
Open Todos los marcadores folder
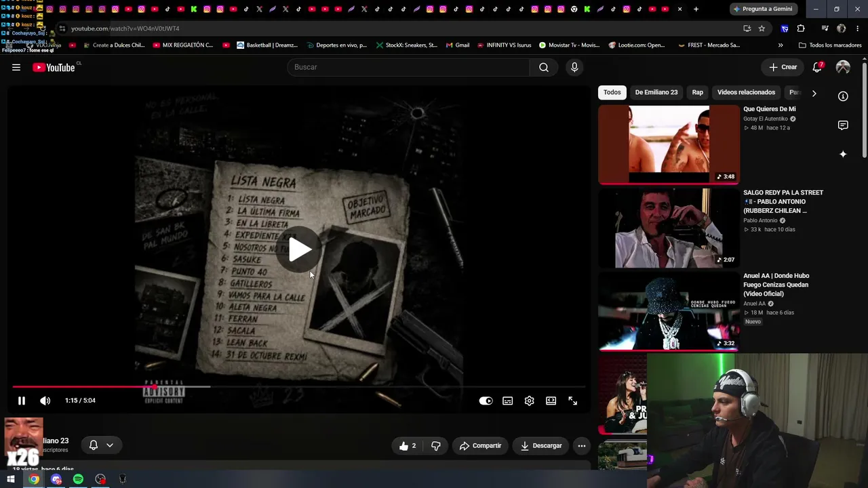pyautogui.click(x=830, y=45)
